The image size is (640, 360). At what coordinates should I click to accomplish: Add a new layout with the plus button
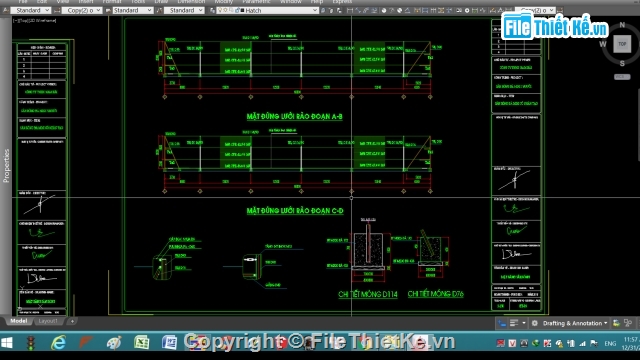[x=72, y=321]
